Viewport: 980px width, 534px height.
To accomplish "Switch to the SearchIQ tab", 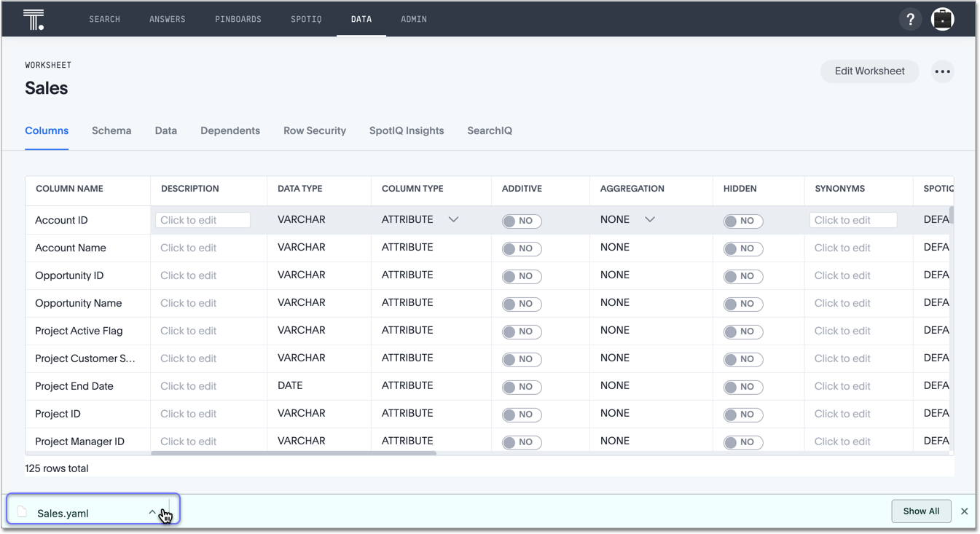I will click(490, 131).
